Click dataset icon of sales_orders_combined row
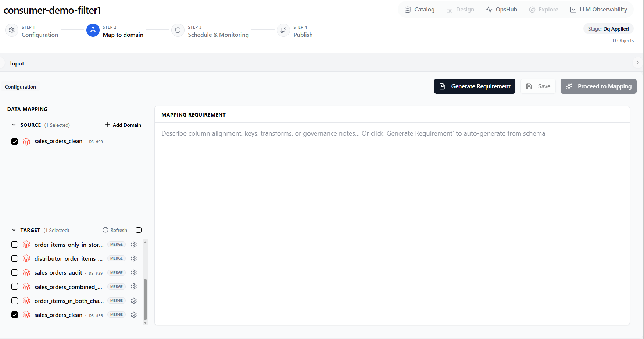This screenshot has width=644, height=339. [x=26, y=286]
